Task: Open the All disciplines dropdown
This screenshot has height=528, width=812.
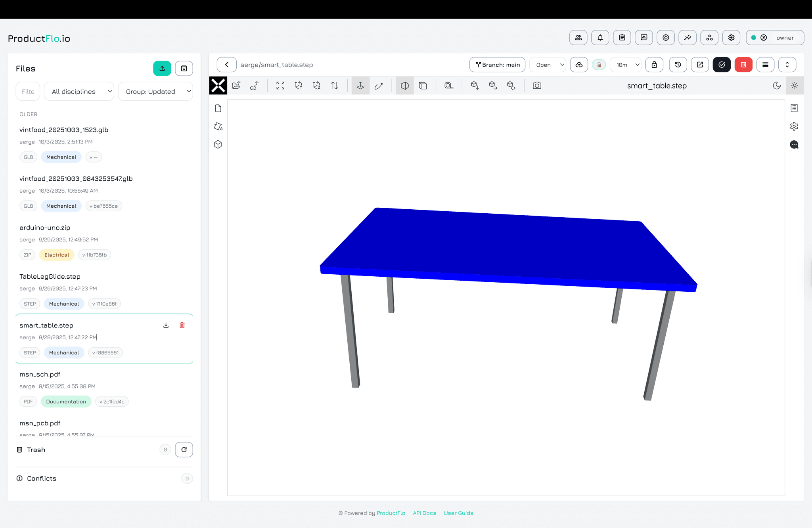Action: tap(79, 92)
